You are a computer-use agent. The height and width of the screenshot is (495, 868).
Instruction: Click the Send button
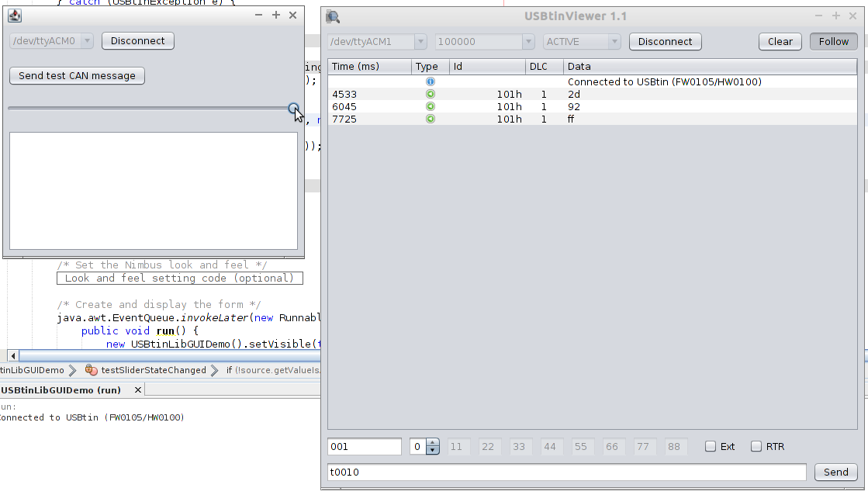tap(836, 472)
